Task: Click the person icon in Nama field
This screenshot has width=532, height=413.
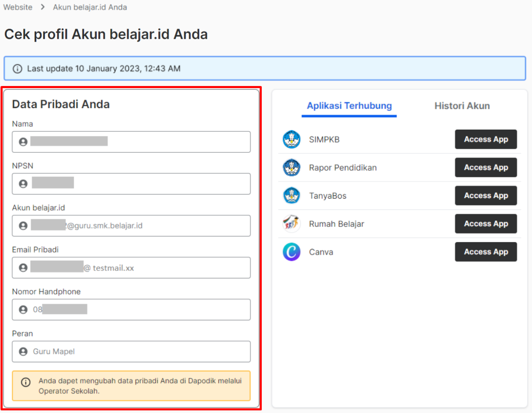Action: point(23,141)
